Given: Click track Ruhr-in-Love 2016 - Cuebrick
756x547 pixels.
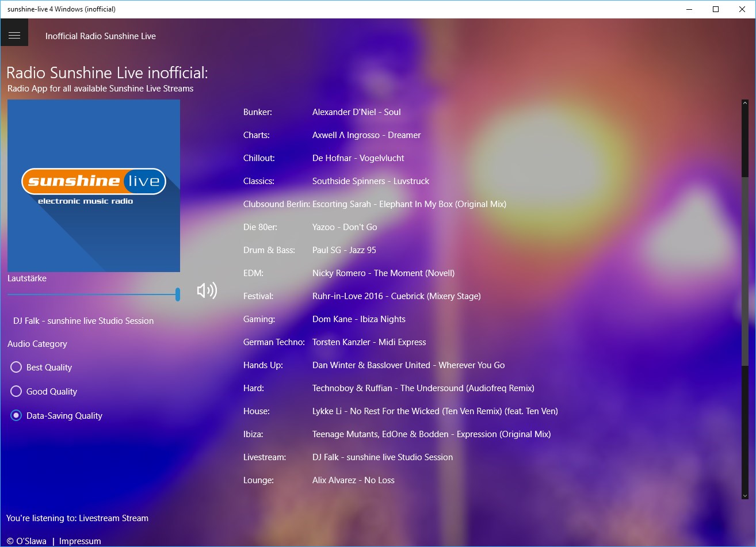Looking at the screenshot, I should coord(396,296).
